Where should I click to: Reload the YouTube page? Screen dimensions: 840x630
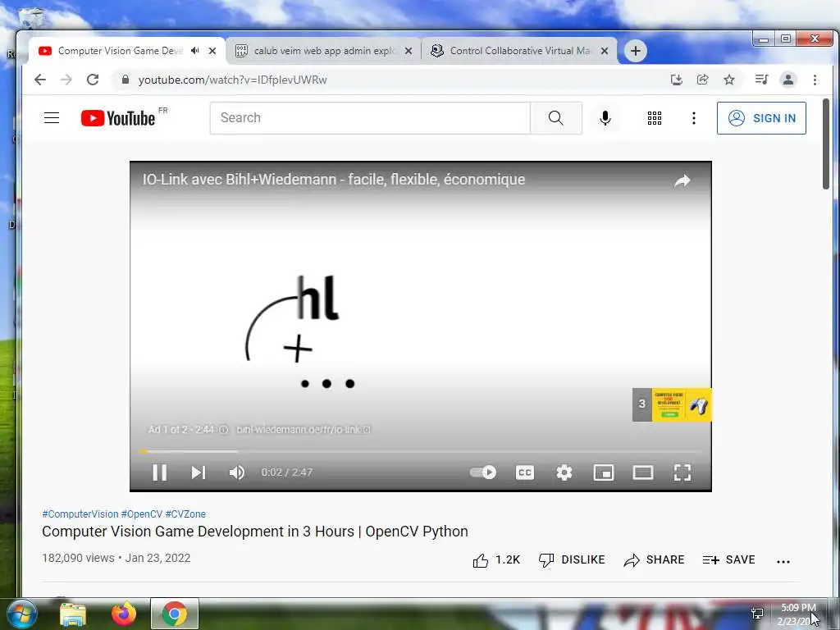click(93, 80)
